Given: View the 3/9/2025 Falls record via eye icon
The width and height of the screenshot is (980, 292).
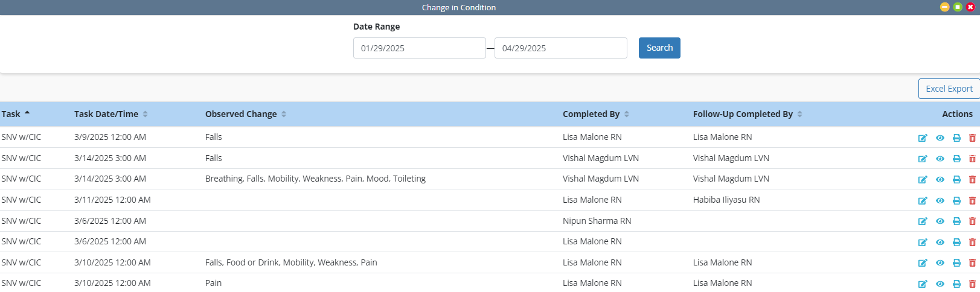Looking at the screenshot, I should pyautogui.click(x=940, y=138).
